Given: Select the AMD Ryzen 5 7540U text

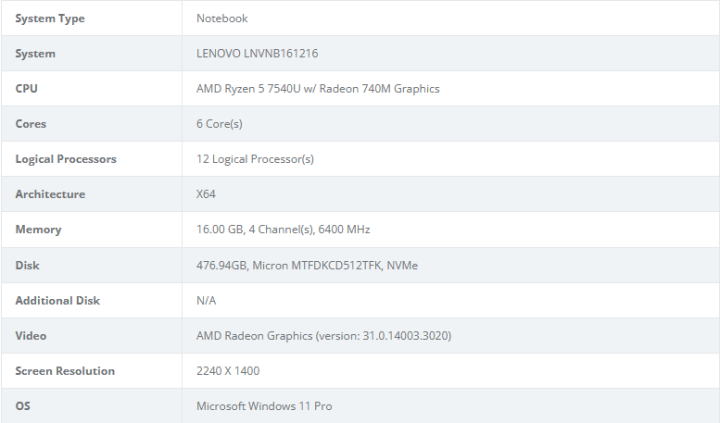Looking at the screenshot, I should tap(248, 89).
